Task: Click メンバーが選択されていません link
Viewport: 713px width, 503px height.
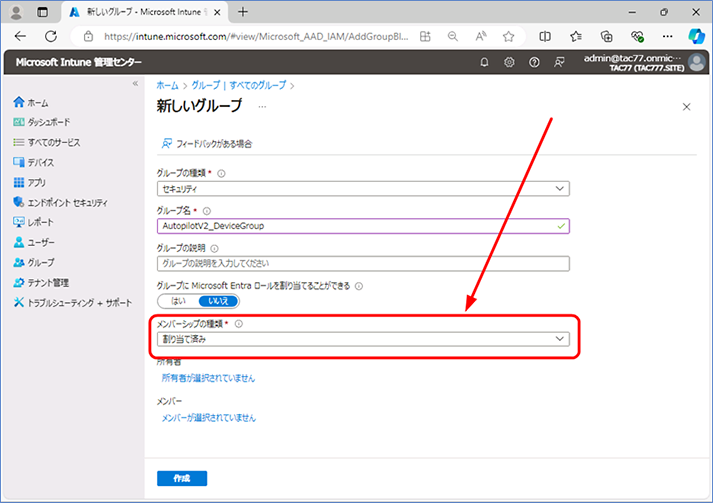Action: point(209,418)
